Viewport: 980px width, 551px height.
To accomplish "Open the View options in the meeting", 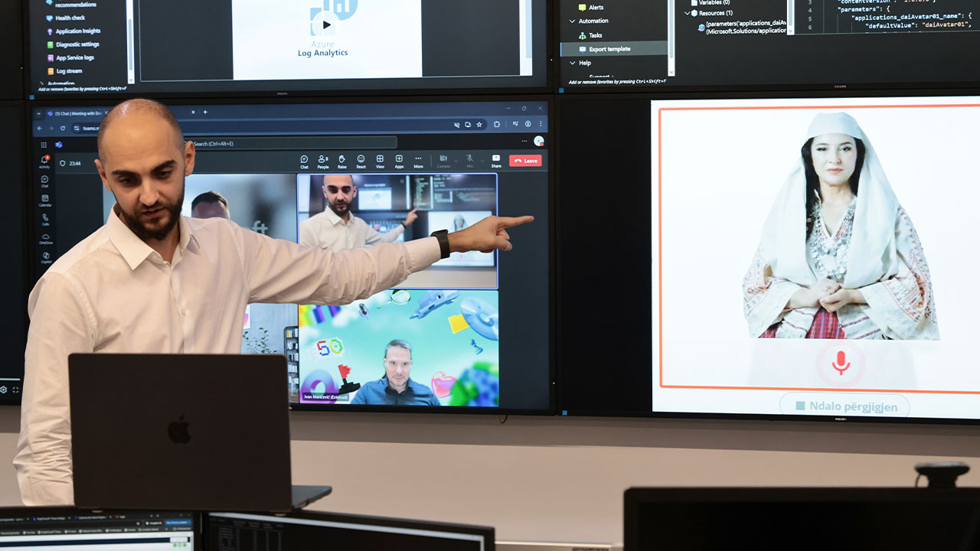I will click(x=380, y=161).
